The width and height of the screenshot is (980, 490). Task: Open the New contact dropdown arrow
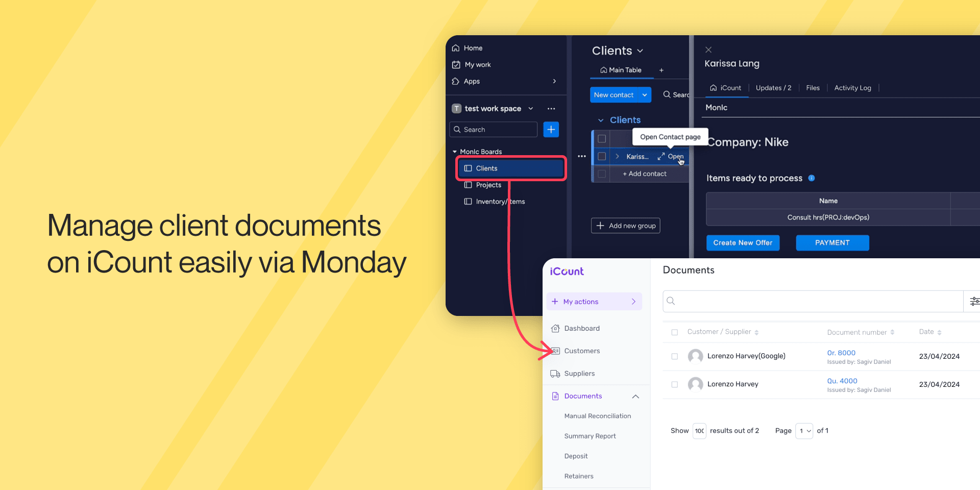645,95
